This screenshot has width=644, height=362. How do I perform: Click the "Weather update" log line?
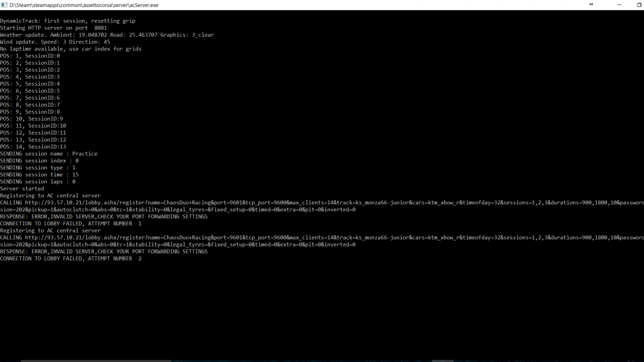(107, 35)
